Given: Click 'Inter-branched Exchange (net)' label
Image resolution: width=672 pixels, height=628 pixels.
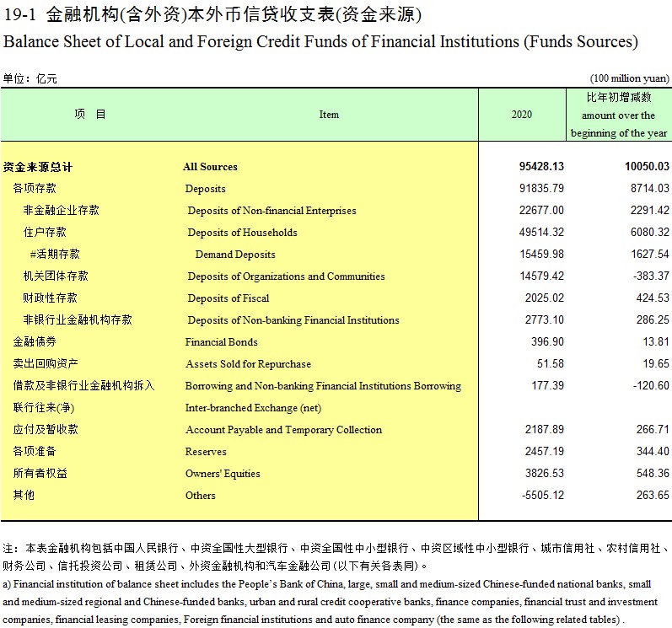Looking at the screenshot, I should pyautogui.click(x=253, y=408).
